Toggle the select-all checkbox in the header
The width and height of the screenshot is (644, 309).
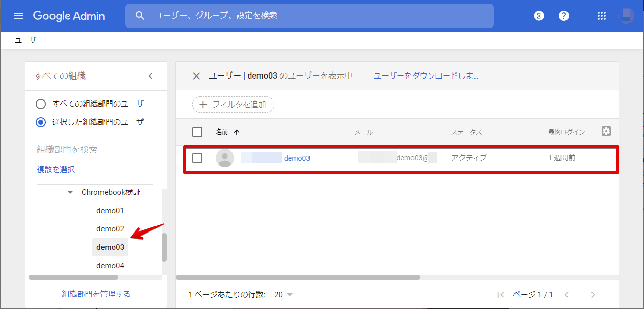[197, 132]
